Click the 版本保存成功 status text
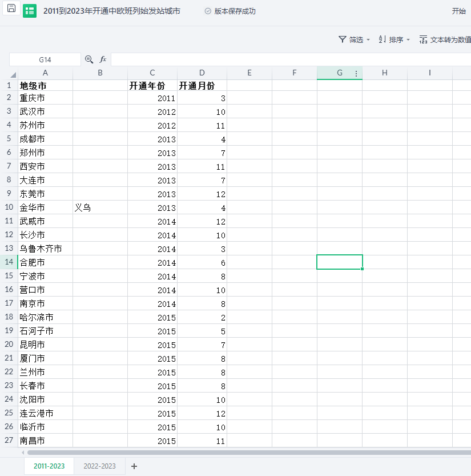Image resolution: width=471 pixels, height=476 pixels. click(235, 11)
